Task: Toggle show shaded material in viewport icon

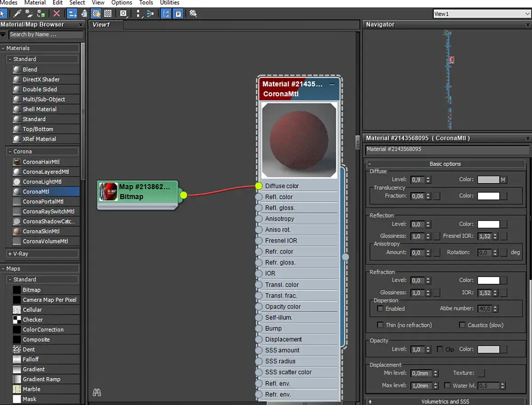Action: 96,14
